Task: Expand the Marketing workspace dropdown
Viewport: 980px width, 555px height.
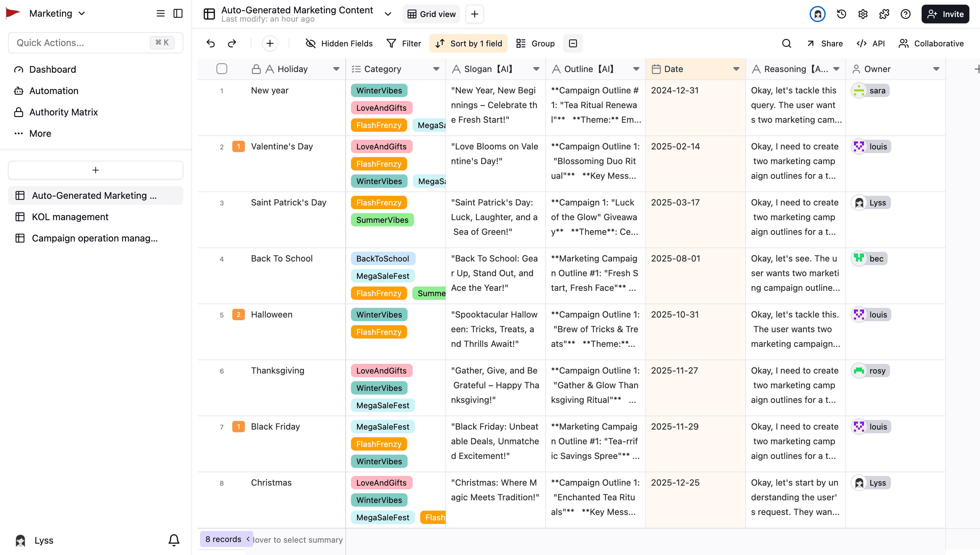Action: 82,14
